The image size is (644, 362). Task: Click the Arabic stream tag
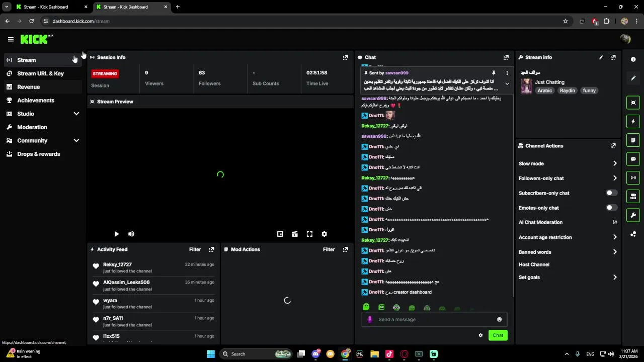(x=545, y=90)
